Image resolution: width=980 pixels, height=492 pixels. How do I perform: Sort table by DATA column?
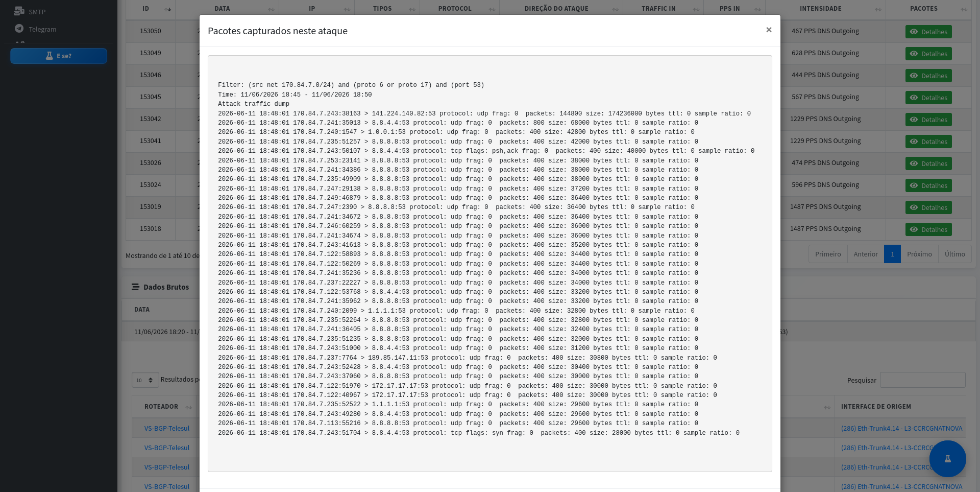coord(227,9)
